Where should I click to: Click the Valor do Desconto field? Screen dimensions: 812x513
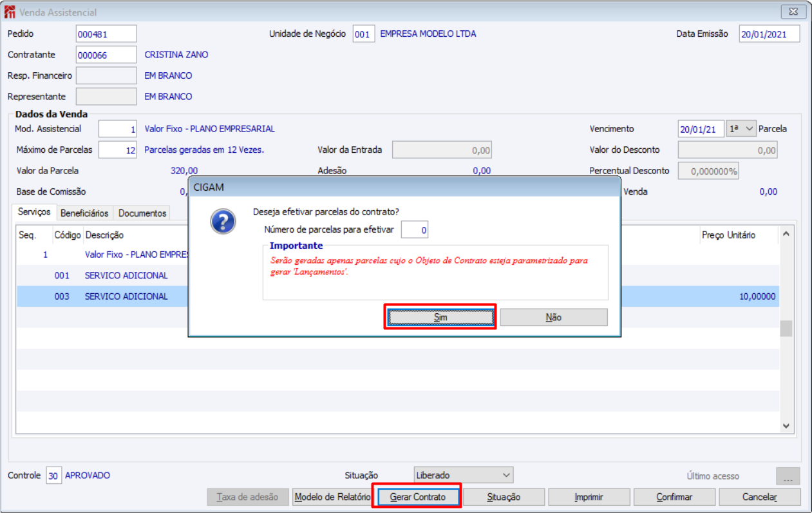coord(728,150)
